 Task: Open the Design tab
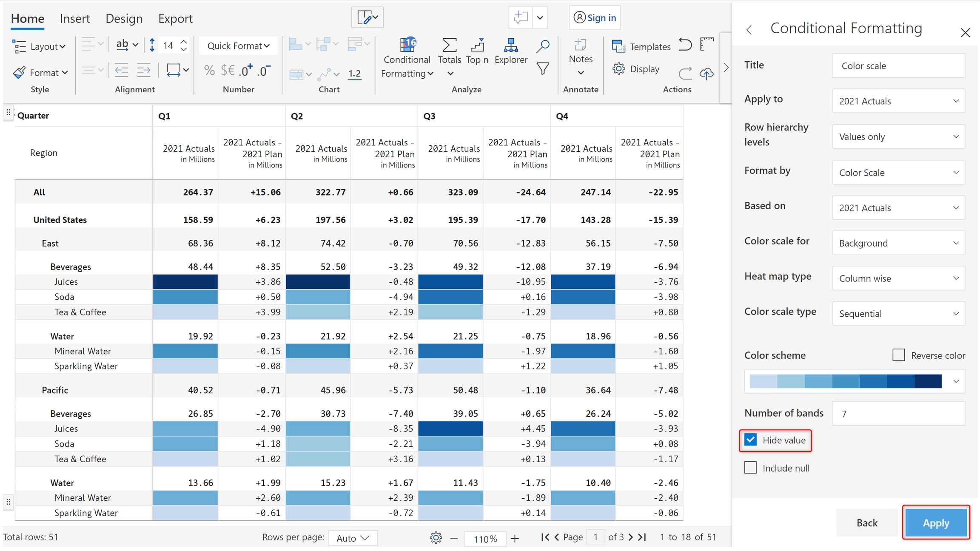(124, 19)
